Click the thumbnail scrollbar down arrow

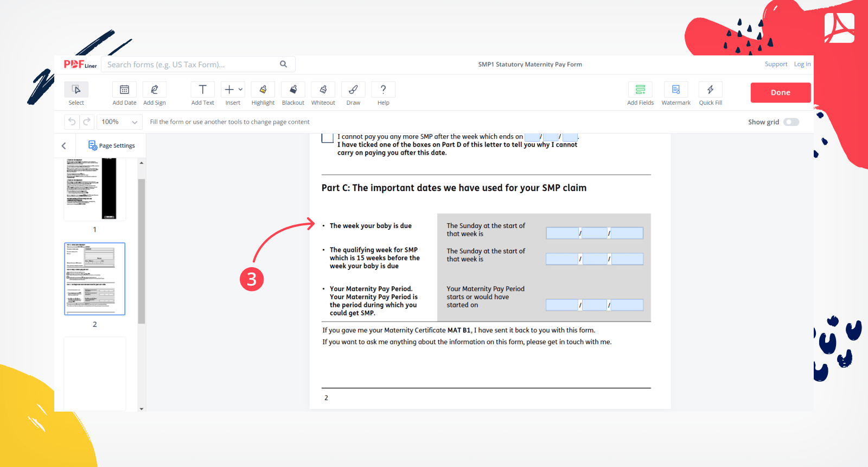click(x=142, y=408)
